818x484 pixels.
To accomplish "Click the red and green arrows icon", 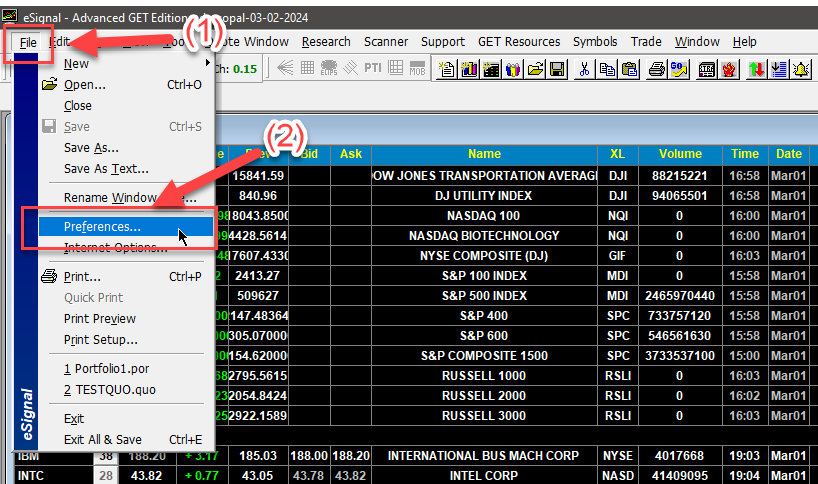I will (756, 69).
